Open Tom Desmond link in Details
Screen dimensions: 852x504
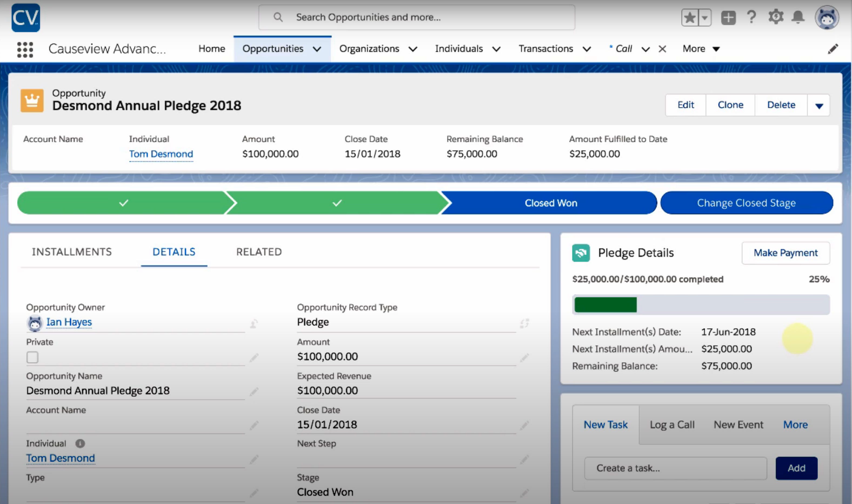61,459
